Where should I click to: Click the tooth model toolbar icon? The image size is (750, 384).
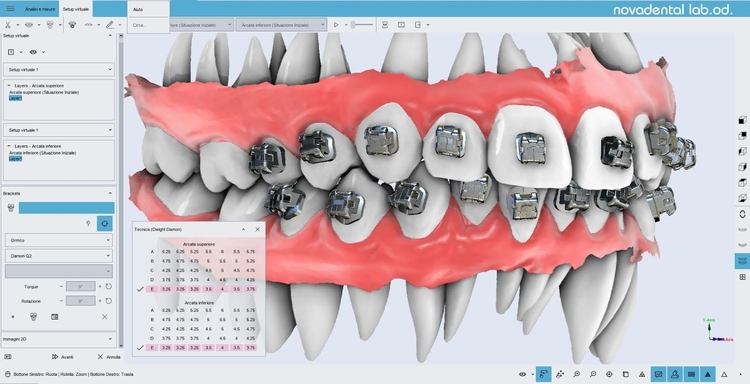click(x=50, y=25)
